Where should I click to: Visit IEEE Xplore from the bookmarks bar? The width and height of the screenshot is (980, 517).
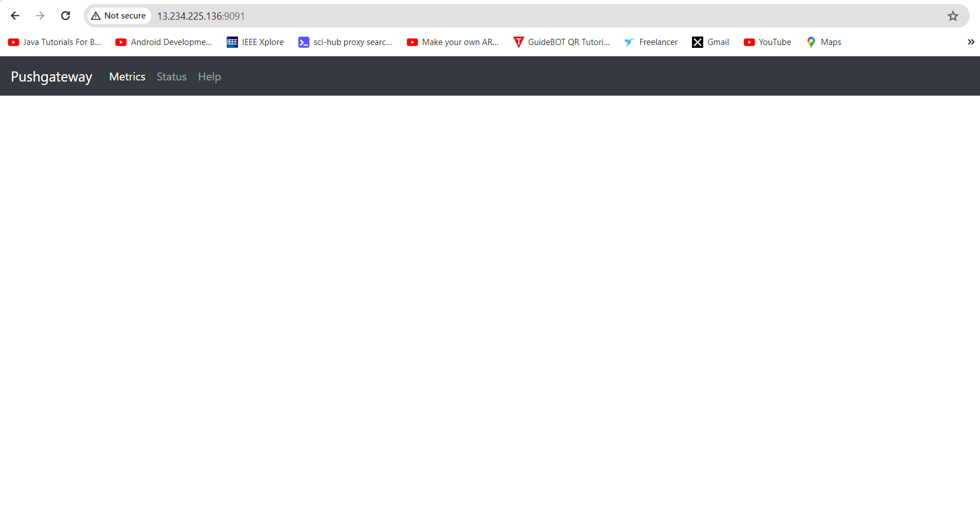(255, 42)
